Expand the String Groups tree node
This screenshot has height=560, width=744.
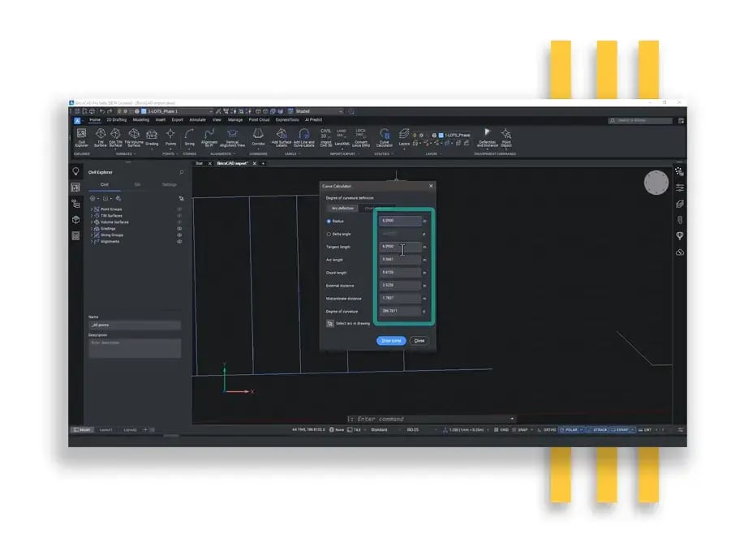(x=92, y=235)
